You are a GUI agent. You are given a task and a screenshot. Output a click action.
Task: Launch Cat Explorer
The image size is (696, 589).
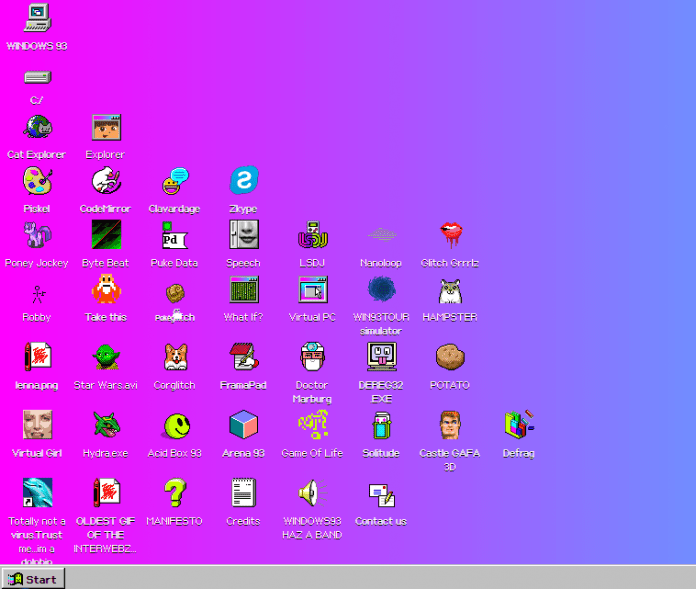[x=38, y=127]
